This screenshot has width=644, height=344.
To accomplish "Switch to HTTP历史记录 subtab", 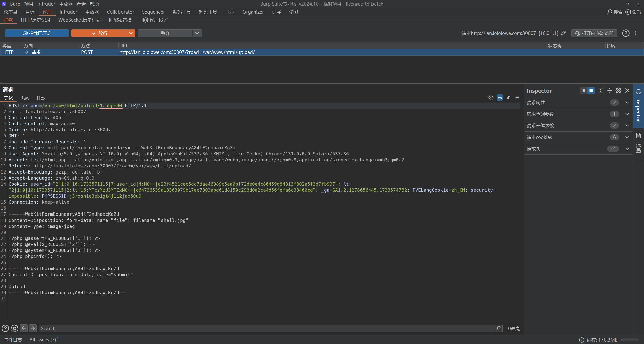I will coord(35,20).
